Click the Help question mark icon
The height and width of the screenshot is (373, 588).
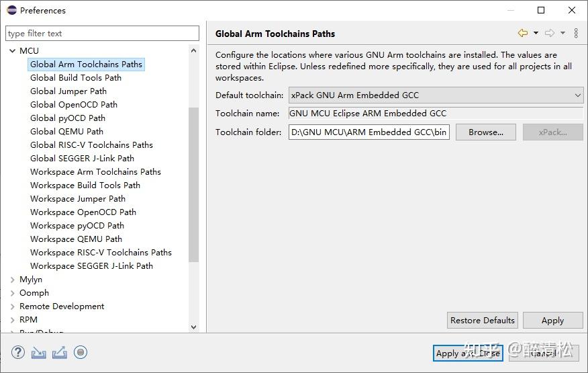tap(18, 352)
